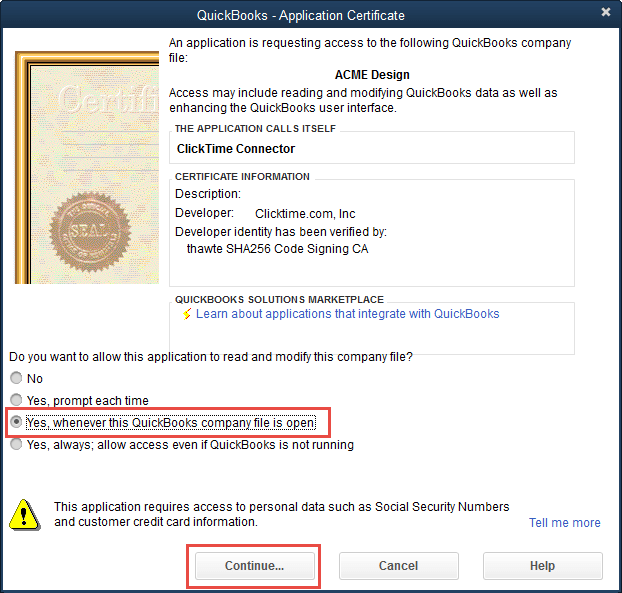Image resolution: width=622 pixels, height=593 pixels.
Task: Close the Application Certificate dialog
Action: [605, 12]
